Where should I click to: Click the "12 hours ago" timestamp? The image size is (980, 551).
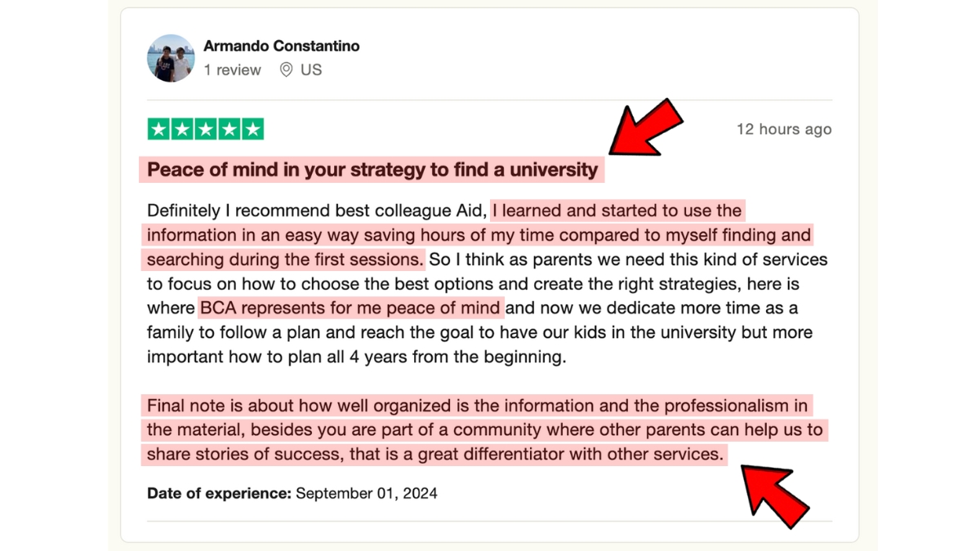784,129
